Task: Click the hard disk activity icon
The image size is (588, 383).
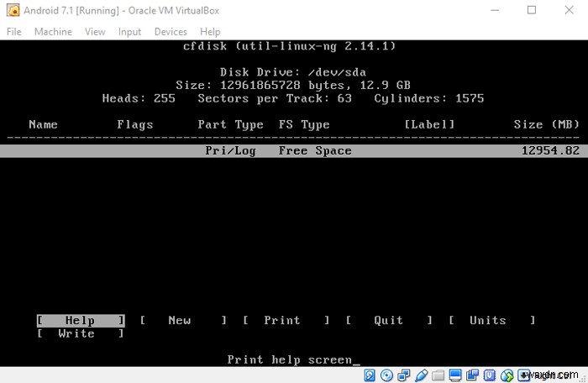Action: (x=370, y=375)
